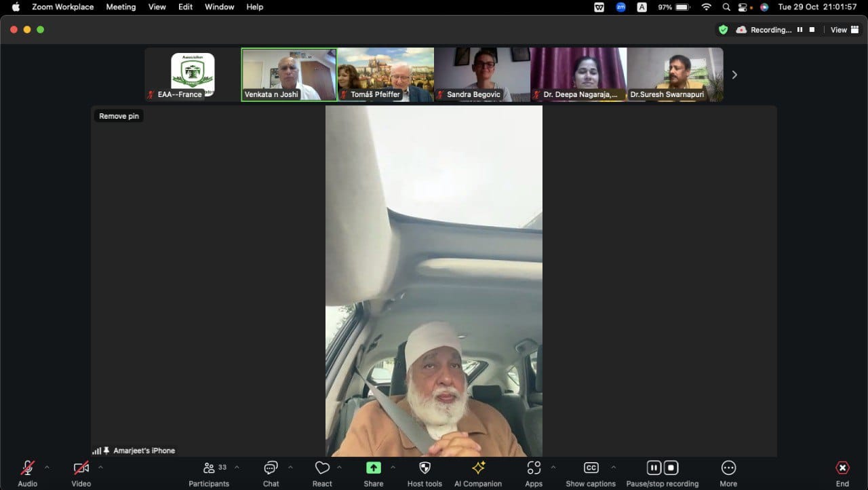Screen dimensions: 868x490
Task: Click the green Share screen icon
Action: pyautogui.click(x=373, y=468)
